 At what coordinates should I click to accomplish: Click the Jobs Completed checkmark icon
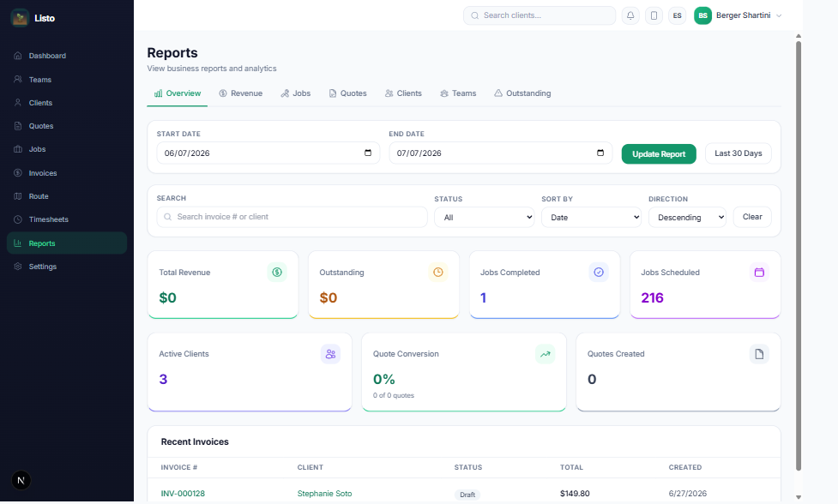(599, 273)
